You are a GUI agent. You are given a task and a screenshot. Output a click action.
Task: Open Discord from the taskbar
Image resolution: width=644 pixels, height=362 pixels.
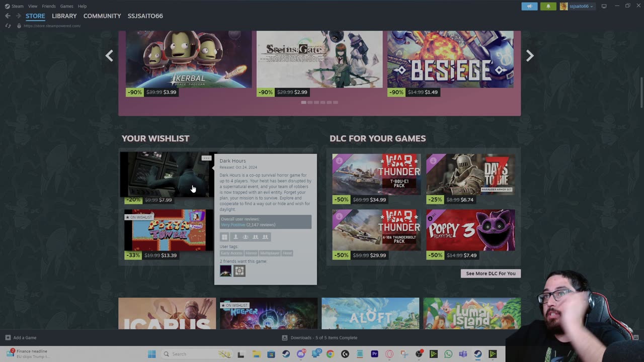pos(301,354)
